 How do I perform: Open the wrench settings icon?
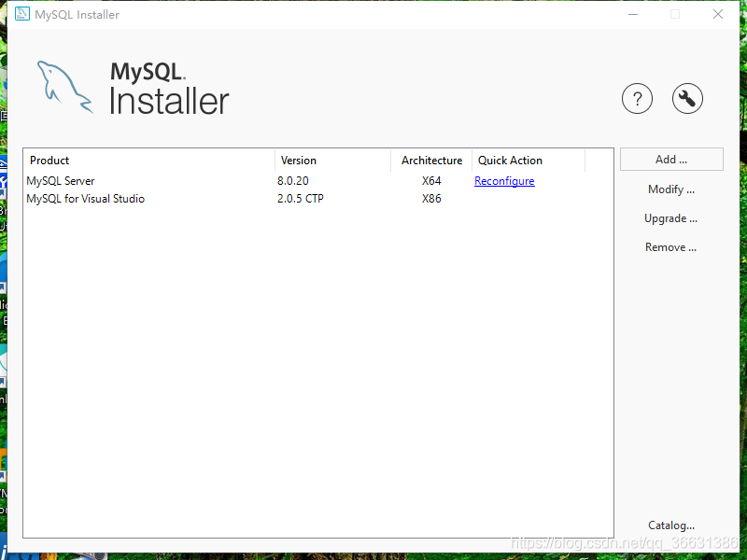point(687,99)
